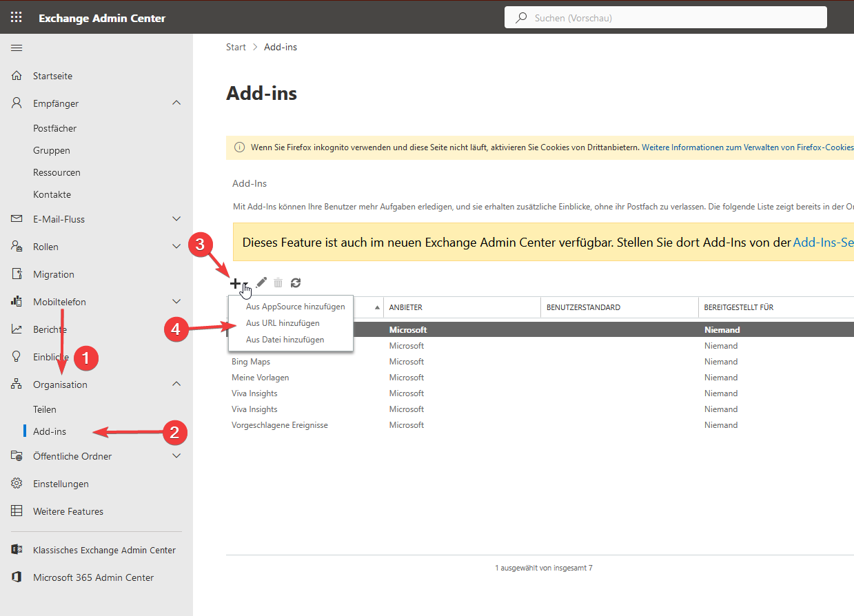This screenshot has height=616, width=854.
Task: Expand the Öffentliche Ordner section
Action: coord(176,456)
